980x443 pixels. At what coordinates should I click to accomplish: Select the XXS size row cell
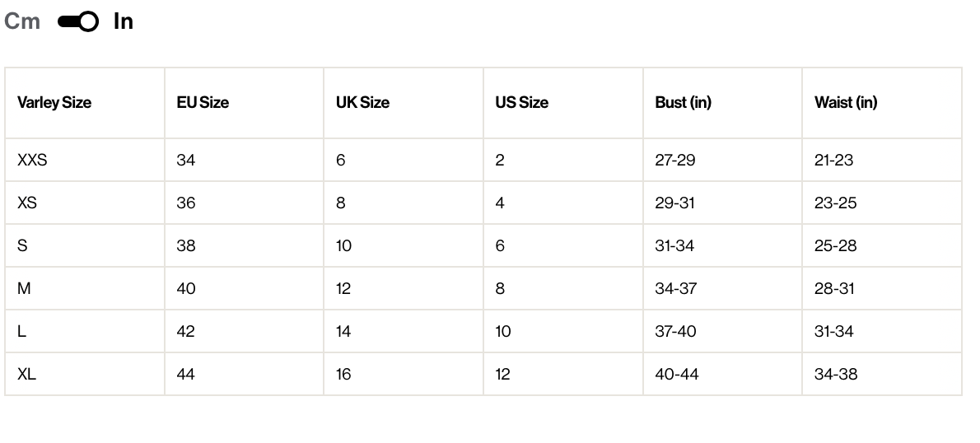tap(32, 161)
